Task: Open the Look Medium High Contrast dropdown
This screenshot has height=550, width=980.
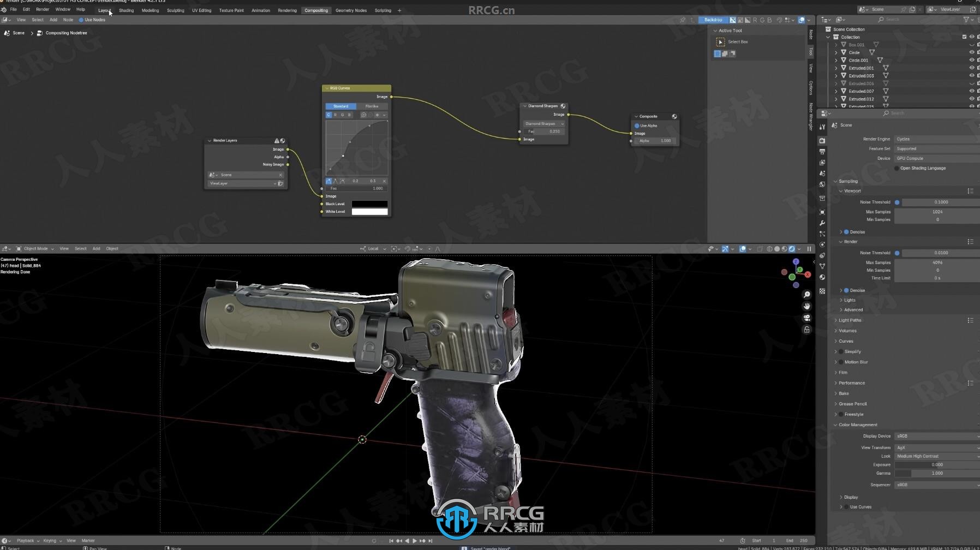Action: (x=937, y=456)
